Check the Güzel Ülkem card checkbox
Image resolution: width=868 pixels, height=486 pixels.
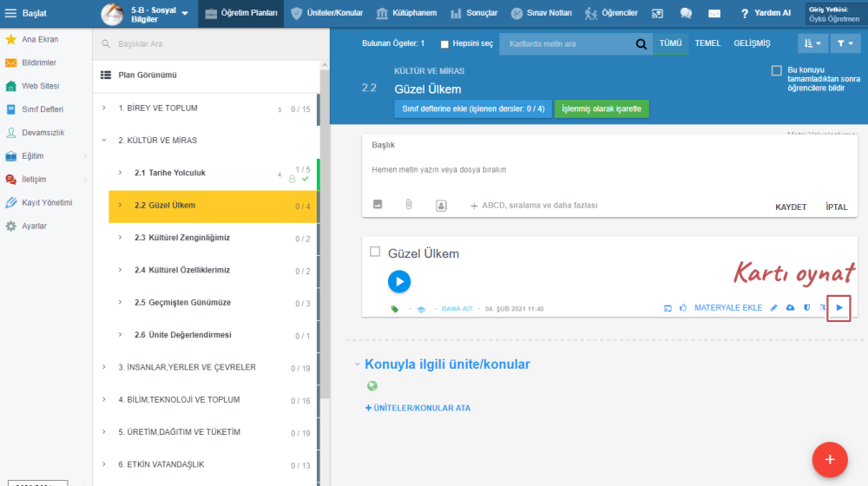(375, 252)
